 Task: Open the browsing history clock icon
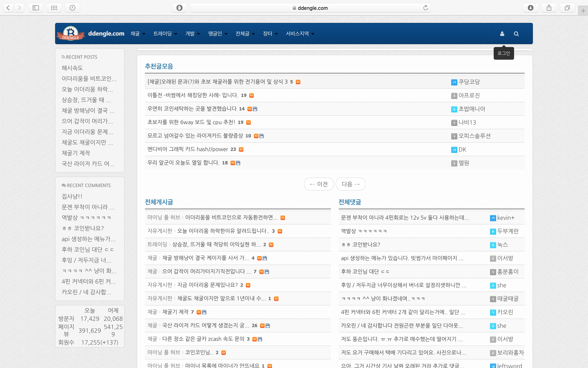(72, 8)
